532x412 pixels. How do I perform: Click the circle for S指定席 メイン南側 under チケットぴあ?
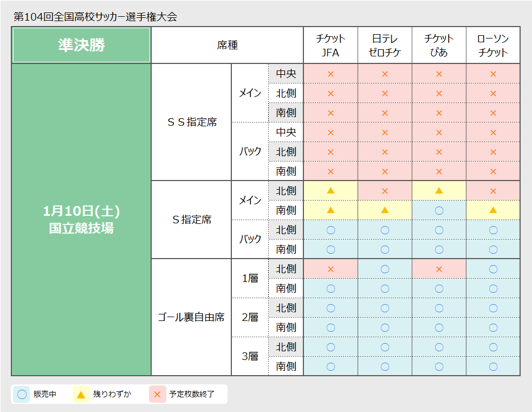pyautogui.click(x=439, y=211)
